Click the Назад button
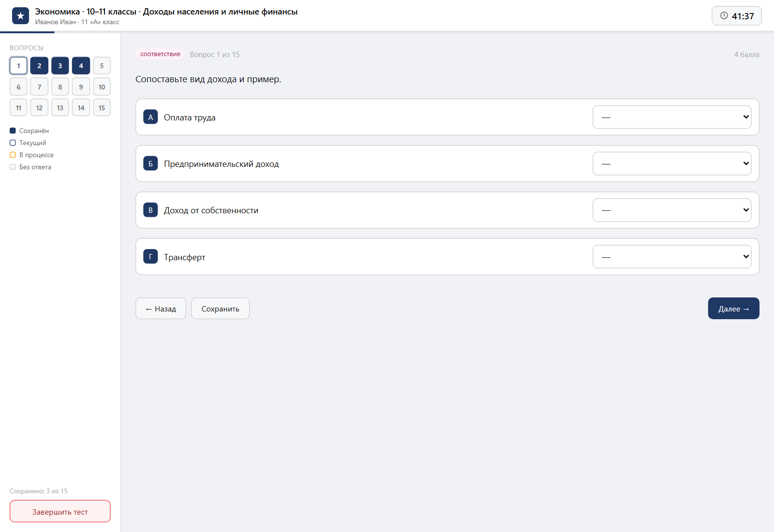 pos(161,309)
